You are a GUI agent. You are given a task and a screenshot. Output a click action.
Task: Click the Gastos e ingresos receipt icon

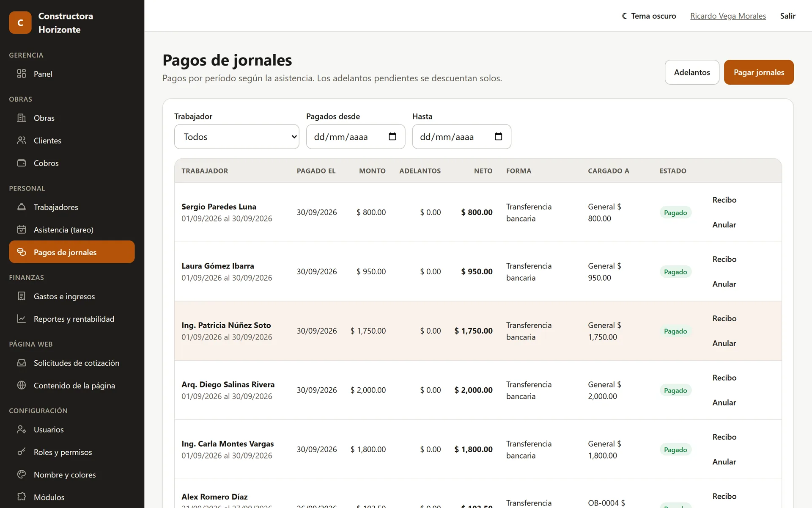(x=22, y=296)
